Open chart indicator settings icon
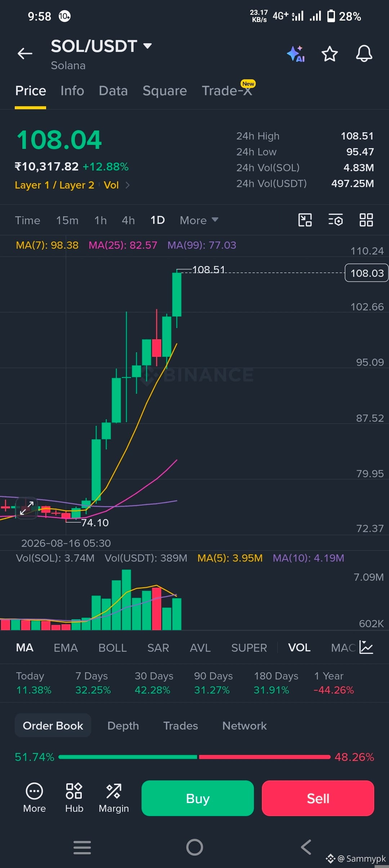Screen dimensions: 389x868 point(336,220)
